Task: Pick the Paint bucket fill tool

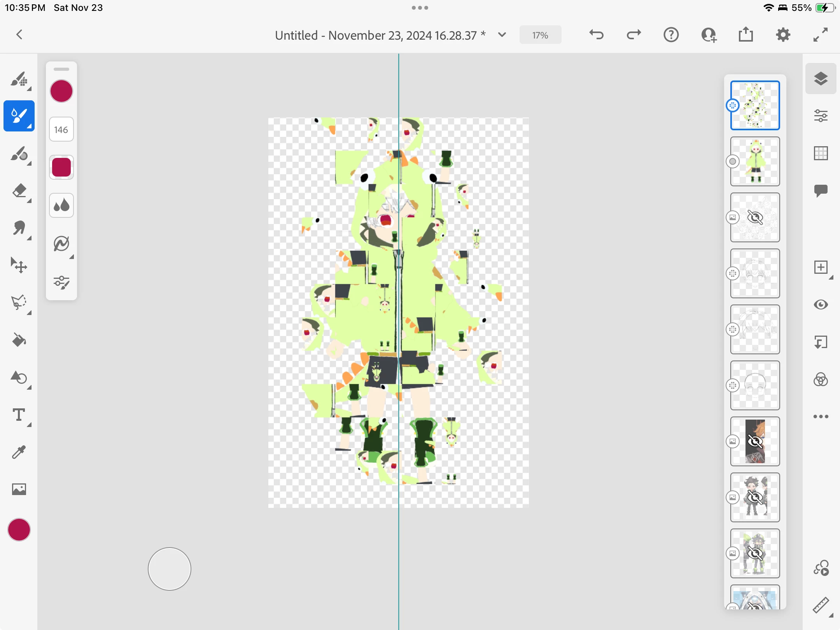Action: (19, 340)
